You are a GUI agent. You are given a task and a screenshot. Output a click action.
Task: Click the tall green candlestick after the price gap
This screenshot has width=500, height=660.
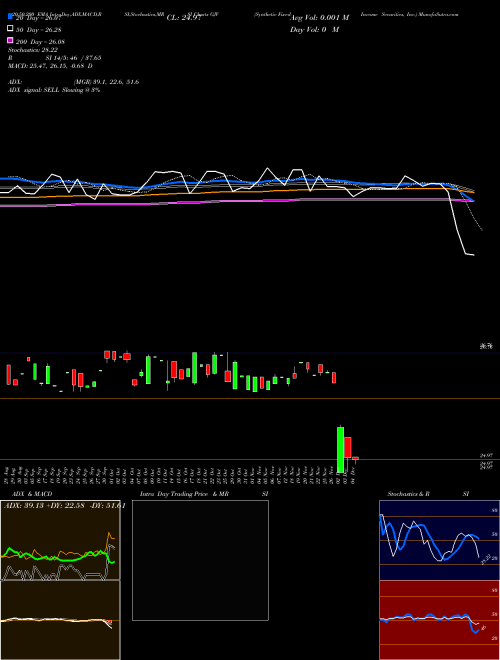click(x=340, y=449)
